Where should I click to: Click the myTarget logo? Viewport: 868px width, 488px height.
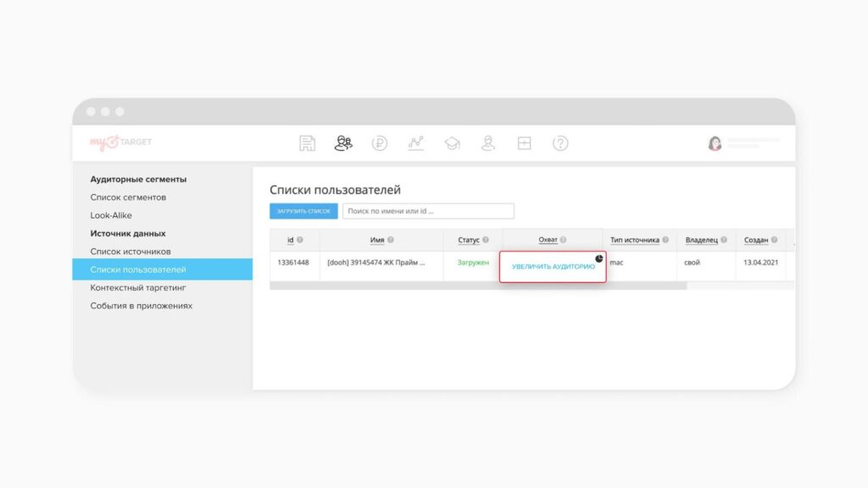[x=120, y=142]
